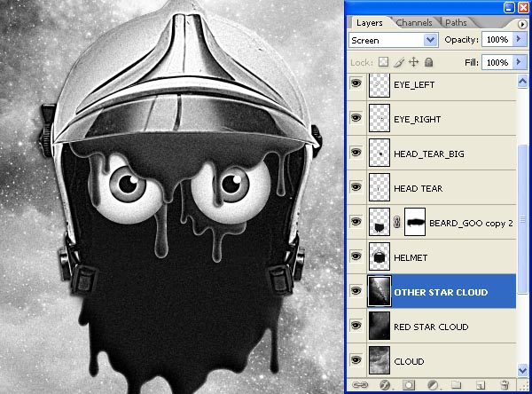Click the lock image pixels brush icon
The height and width of the screenshot is (394, 532).
click(399, 62)
